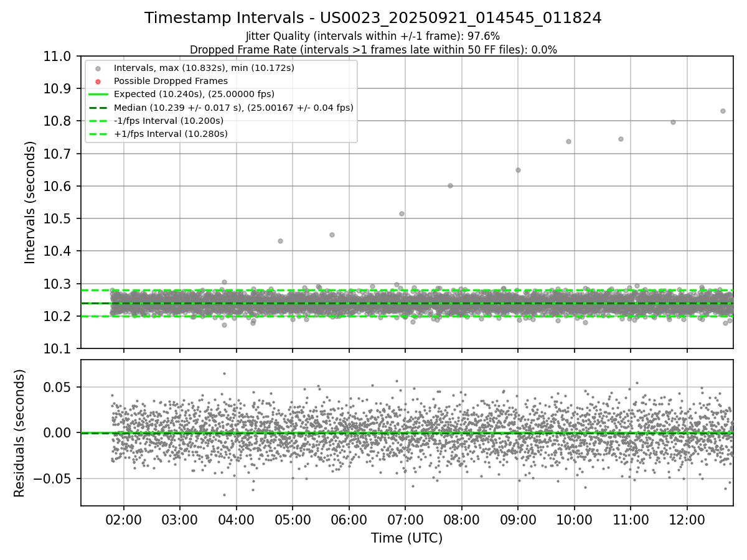The width and height of the screenshot is (747, 560).
Task: Select the outlier point near 10.6 seconds
Action: pyautogui.click(x=450, y=185)
